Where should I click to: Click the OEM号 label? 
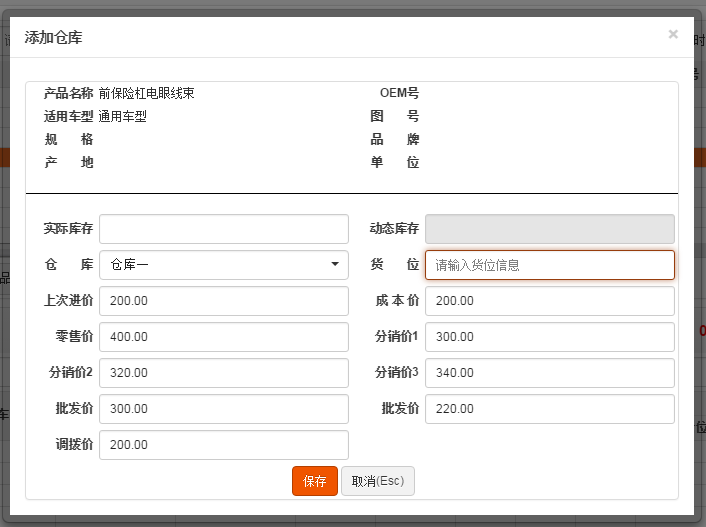coord(399,93)
